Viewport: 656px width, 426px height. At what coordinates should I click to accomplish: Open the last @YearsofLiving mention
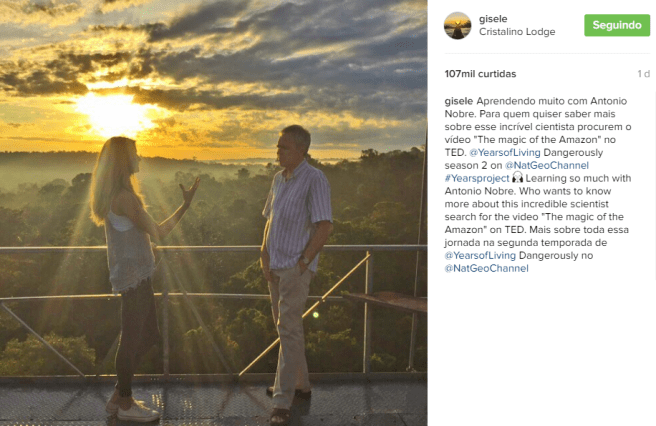tap(480, 255)
